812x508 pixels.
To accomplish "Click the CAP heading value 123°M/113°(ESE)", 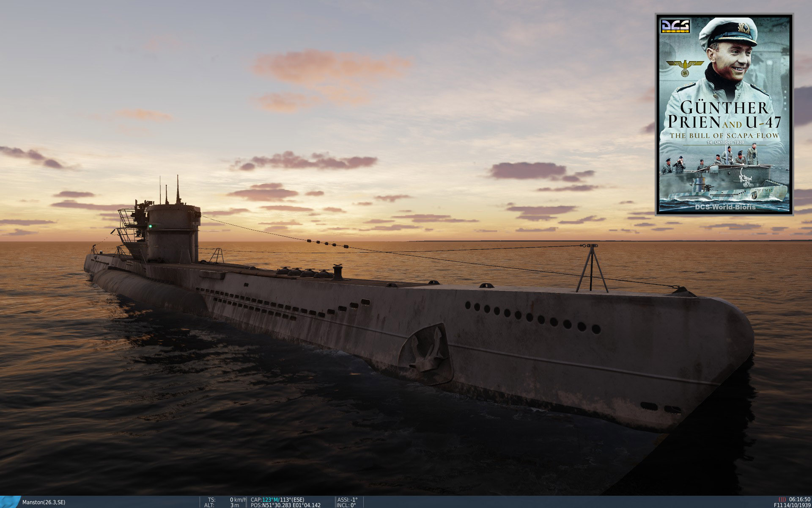I will pyautogui.click(x=283, y=500).
